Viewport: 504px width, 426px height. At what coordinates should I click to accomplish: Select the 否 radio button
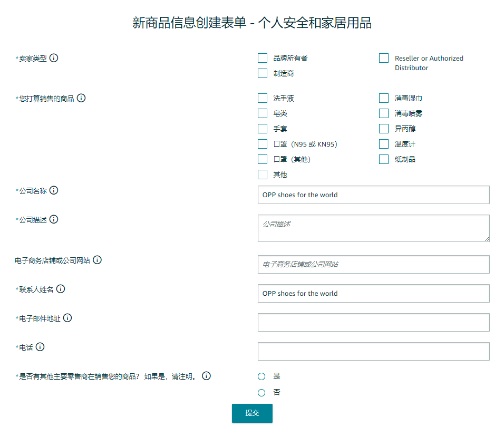[x=261, y=392]
